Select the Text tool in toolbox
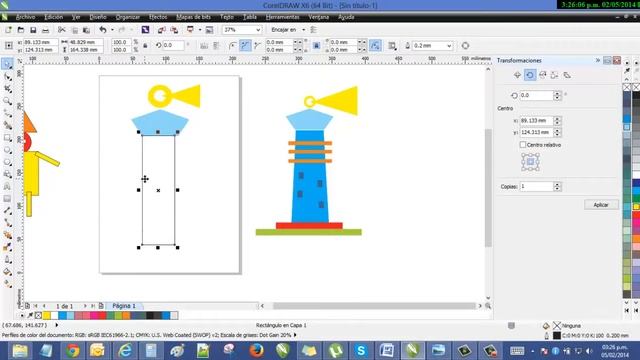 coord(7,187)
